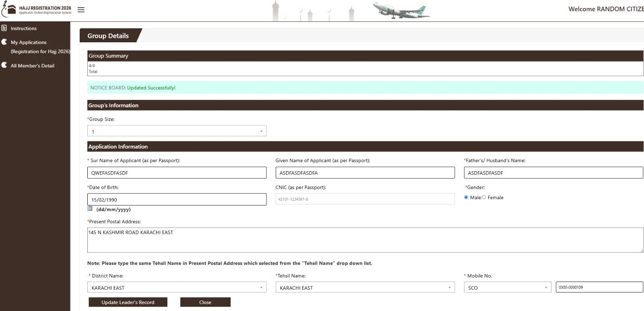The width and height of the screenshot is (644, 311).
Task: Open the date of birth calendar picker
Action: pos(90,209)
